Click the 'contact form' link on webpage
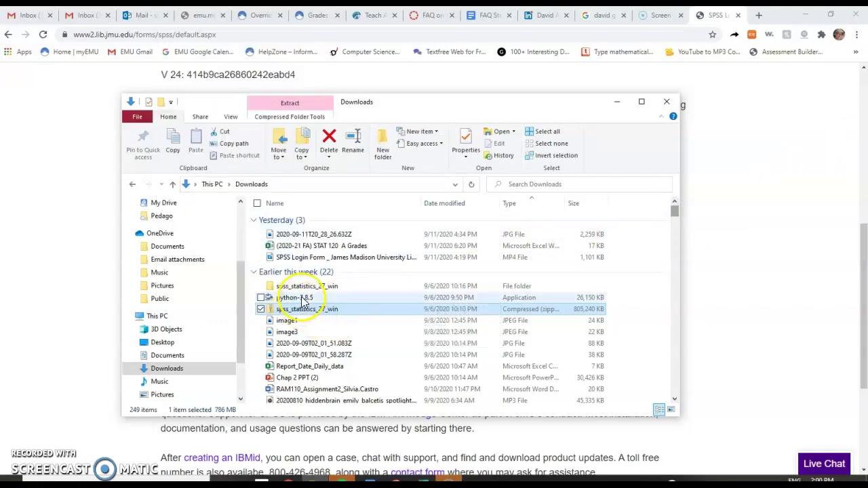This screenshot has width=868, height=488. pos(417,472)
